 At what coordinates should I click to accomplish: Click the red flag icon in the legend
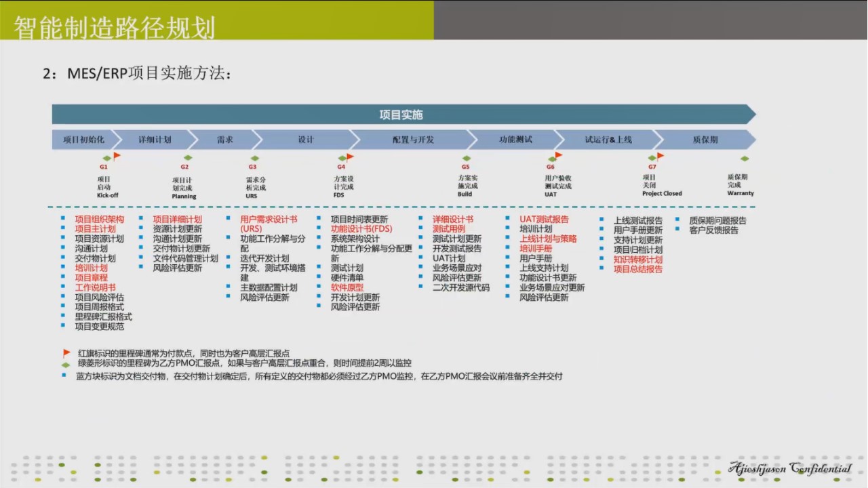coord(66,353)
